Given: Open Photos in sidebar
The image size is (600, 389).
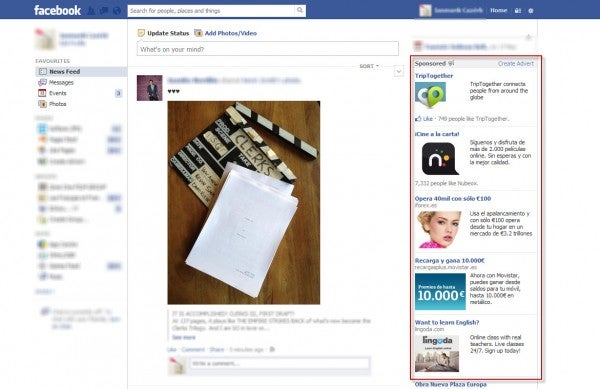Looking at the screenshot, I should pyautogui.click(x=57, y=104).
